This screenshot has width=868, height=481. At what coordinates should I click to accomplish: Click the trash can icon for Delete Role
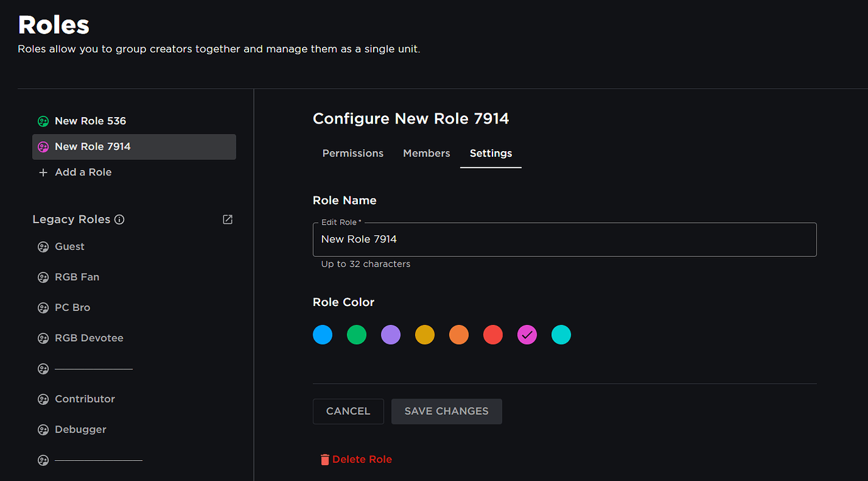point(325,460)
